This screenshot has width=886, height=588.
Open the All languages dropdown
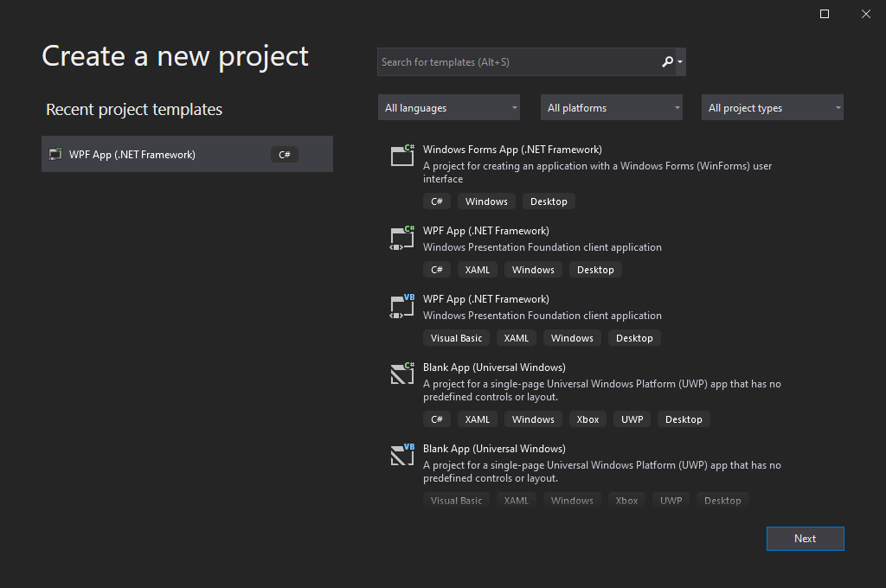coord(449,107)
